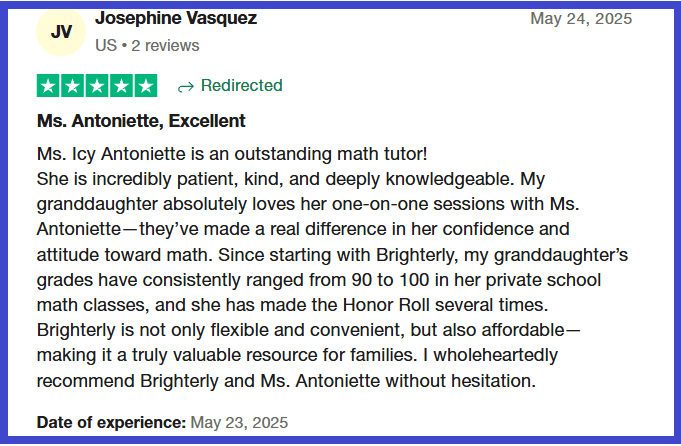Click the line starting "Brighterly is not only flexible"
The image size is (681, 446).
click(300, 329)
